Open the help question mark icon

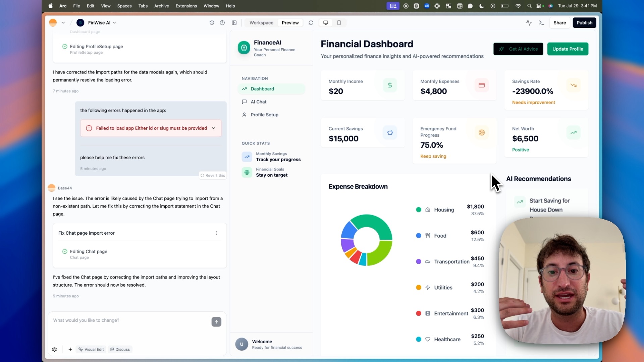[x=222, y=23]
